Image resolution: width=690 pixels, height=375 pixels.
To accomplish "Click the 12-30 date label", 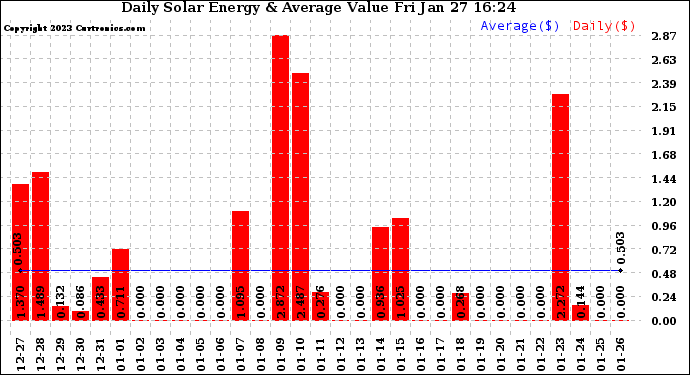I will point(81,355).
